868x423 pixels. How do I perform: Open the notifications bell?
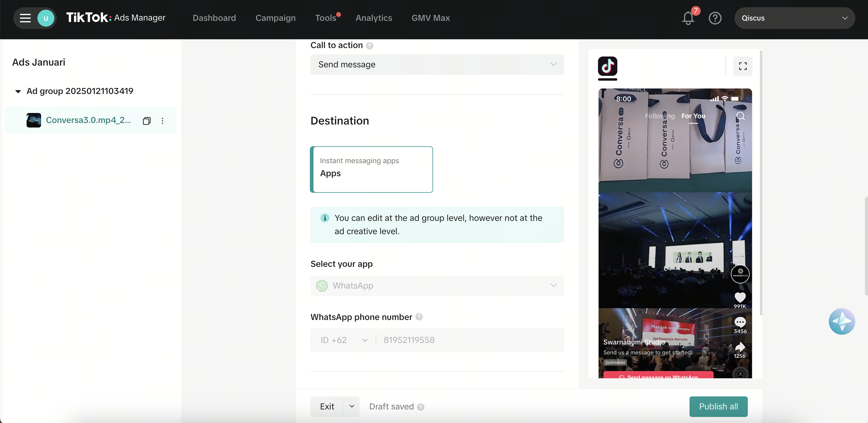tap(688, 18)
